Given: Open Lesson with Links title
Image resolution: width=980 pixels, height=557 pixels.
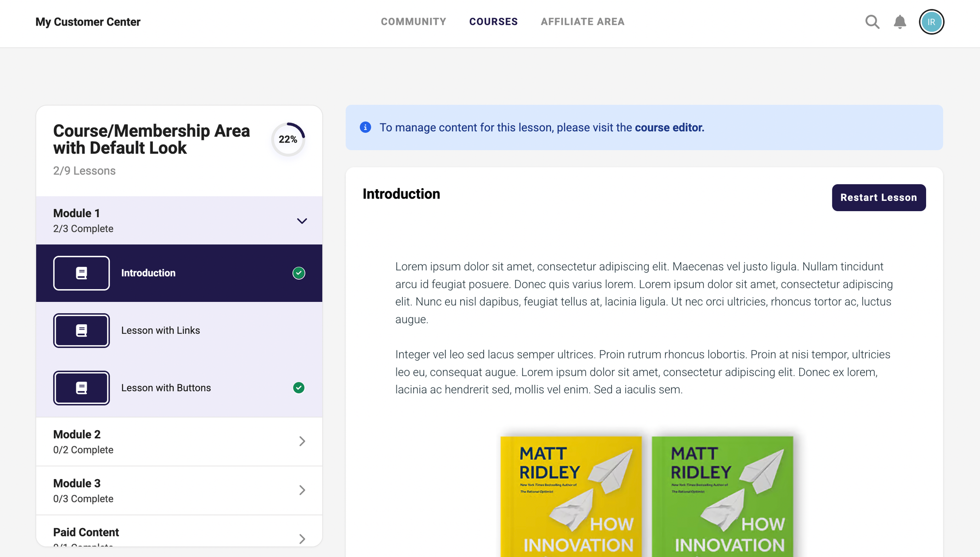Looking at the screenshot, I should click(x=161, y=331).
